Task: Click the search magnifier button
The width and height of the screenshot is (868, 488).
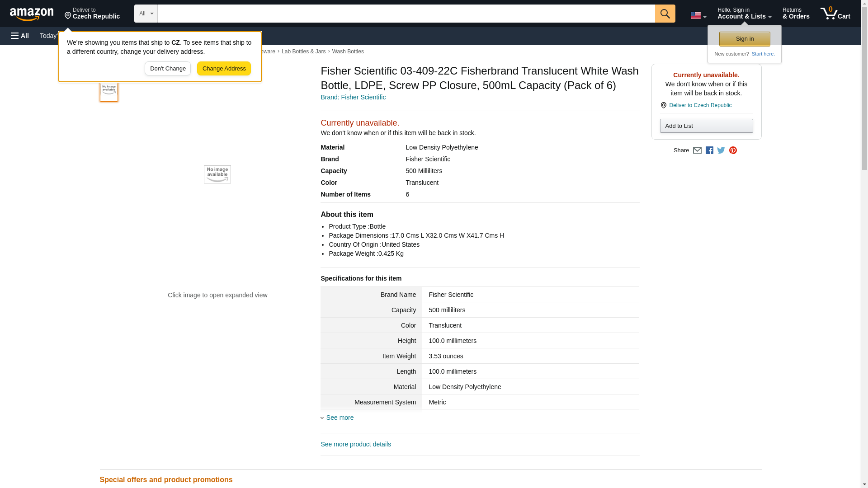Action: click(665, 14)
